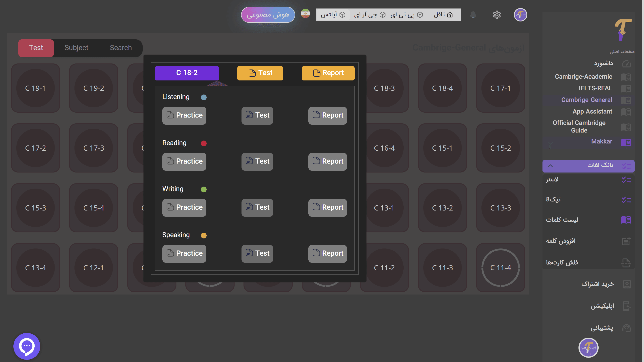
Task: Click the red status dot next to Reading
Action: pyautogui.click(x=204, y=143)
